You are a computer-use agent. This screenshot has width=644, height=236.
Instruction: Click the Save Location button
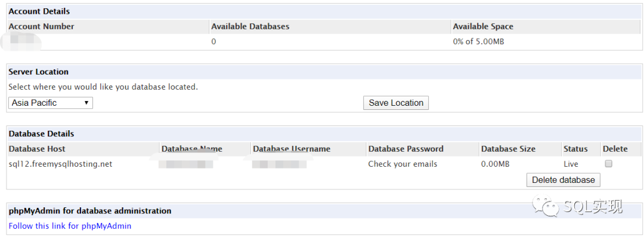pos(396,103)
